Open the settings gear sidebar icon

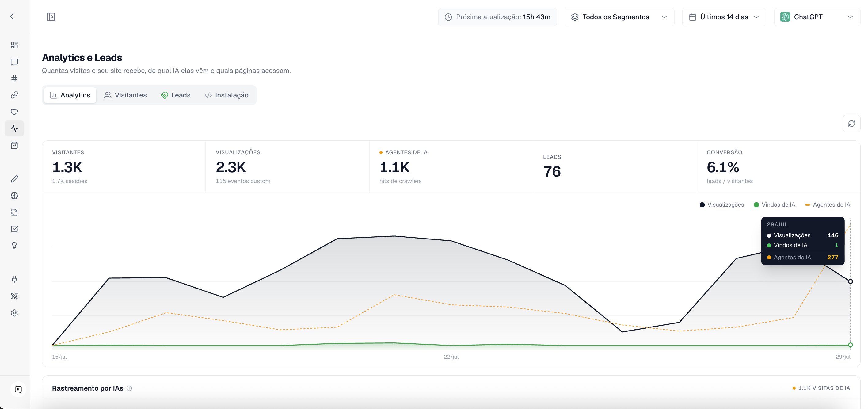pyautogui.click(x=14, y=313)
